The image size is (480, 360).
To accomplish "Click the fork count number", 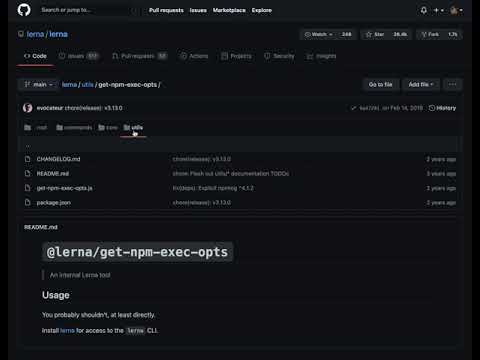I will [x=453, y=34].
